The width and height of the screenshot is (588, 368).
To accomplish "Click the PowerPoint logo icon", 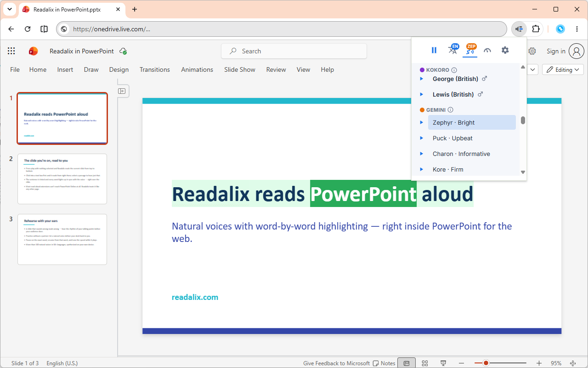I will click(x=33, y=51).
